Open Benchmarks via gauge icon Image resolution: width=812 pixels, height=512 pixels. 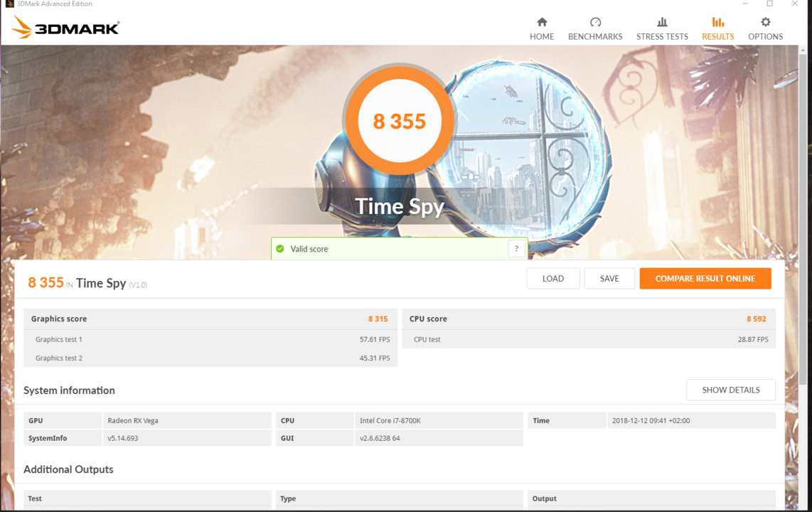click(595, 22)
